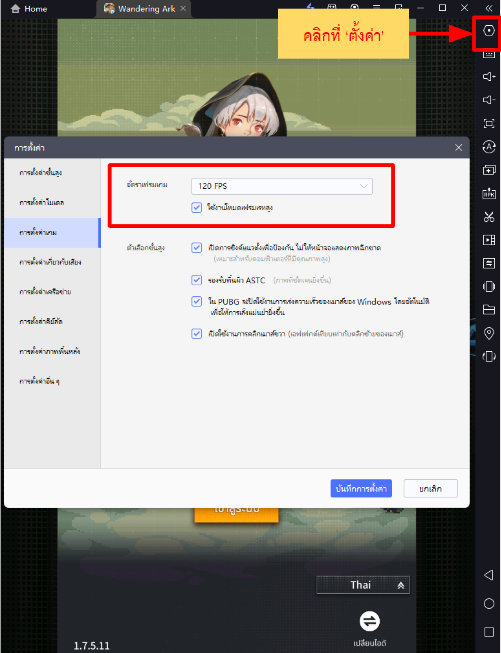Open the video recorder film icon
The image size is (501, 653).
pos(489,240)
